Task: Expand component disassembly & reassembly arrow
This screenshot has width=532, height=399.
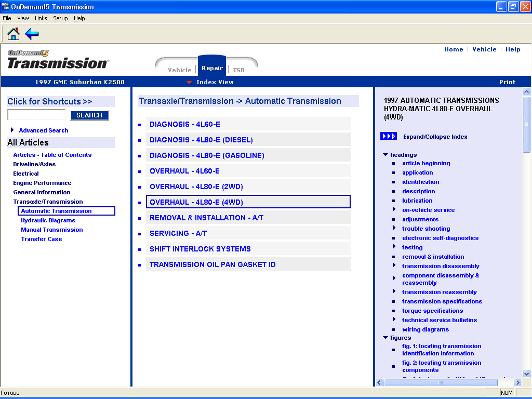Action: (x=394, y=278)
